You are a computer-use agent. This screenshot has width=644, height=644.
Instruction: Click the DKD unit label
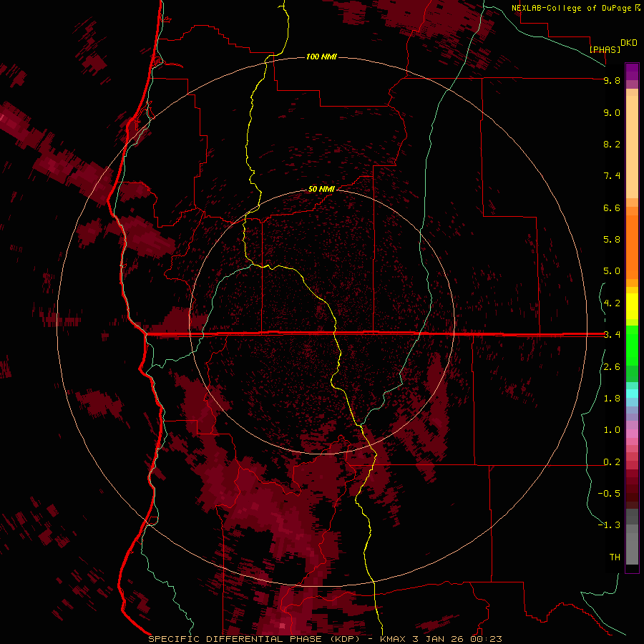pos(628,43)
